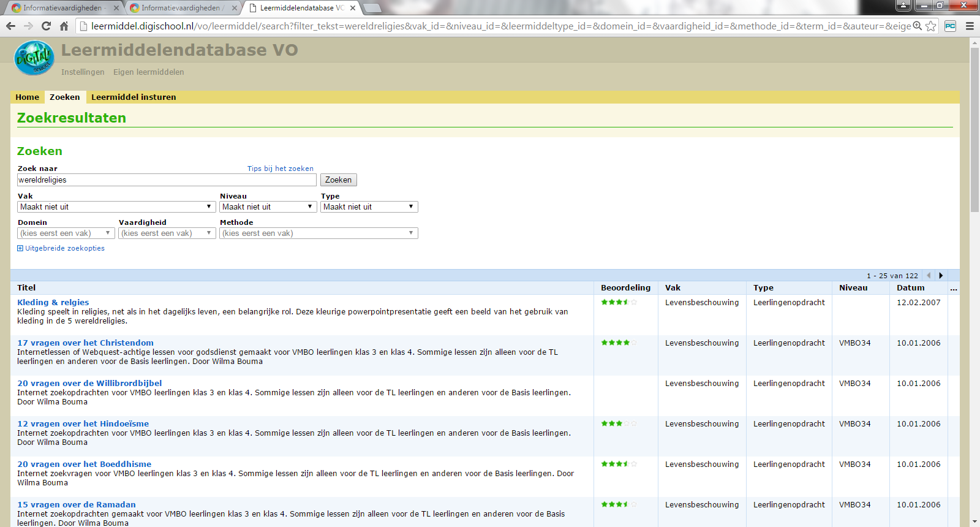This screenshot has height=527, width=980.
Task: Switch to Home tab
Action: [27, 97]
